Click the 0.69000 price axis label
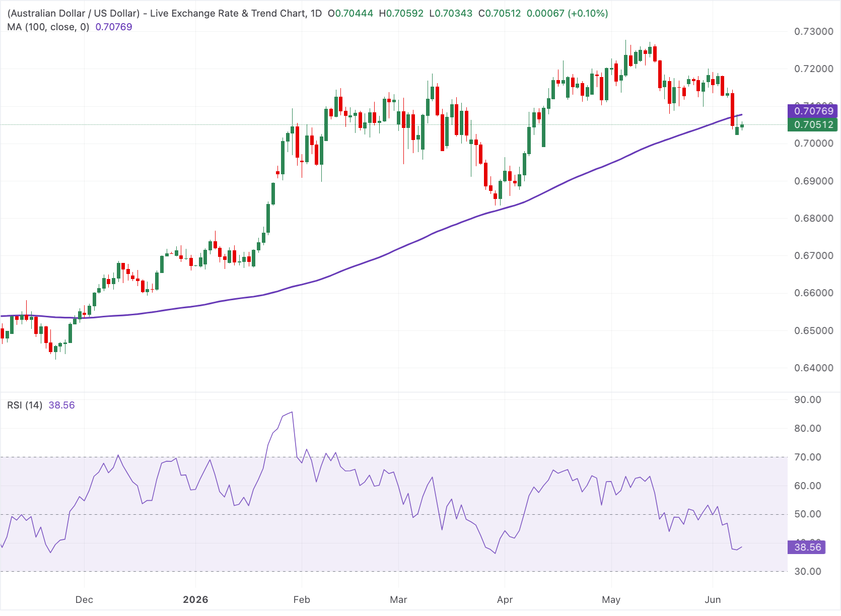This screenshot has height=616, width=841. point(814,181)
